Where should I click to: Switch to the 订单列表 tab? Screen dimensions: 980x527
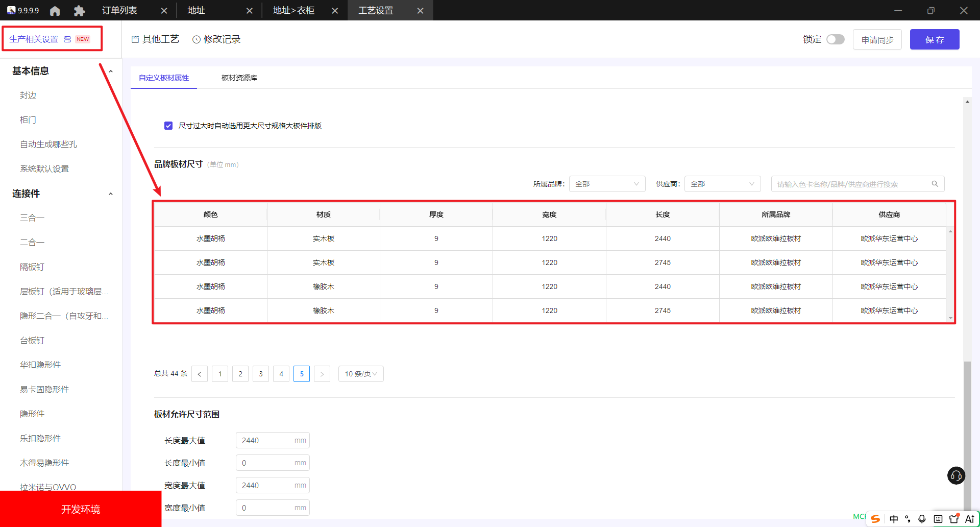tap(119, 11)
